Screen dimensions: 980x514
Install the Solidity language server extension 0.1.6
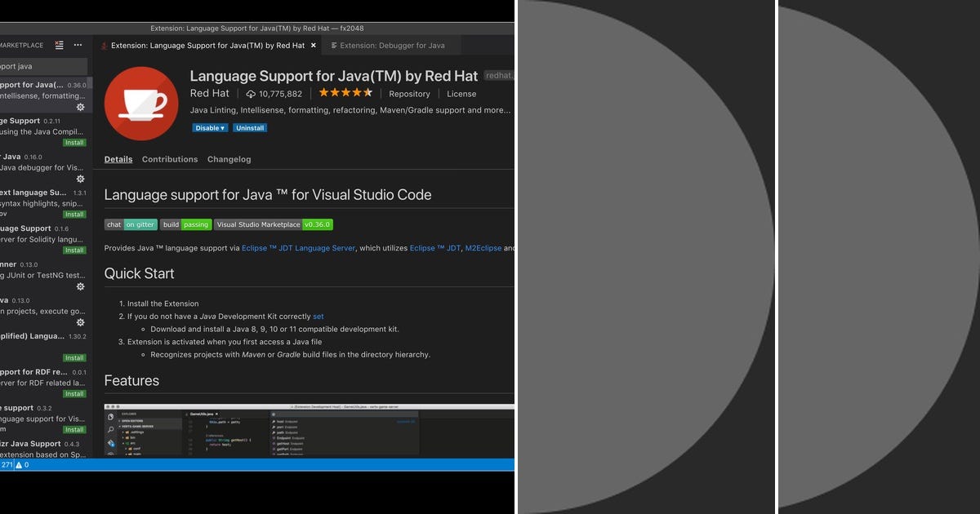point(74,250)
